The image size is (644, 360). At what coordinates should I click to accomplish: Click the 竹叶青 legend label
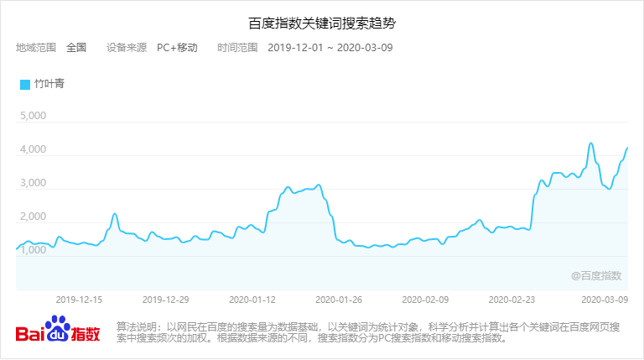click(49, 84)
